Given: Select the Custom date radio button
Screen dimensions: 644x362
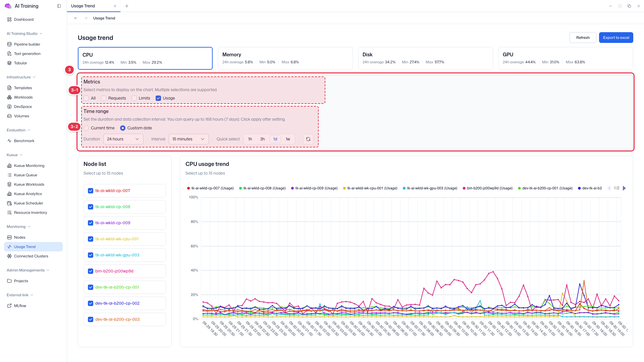Looking at the screenshot, I should point(123,128).
